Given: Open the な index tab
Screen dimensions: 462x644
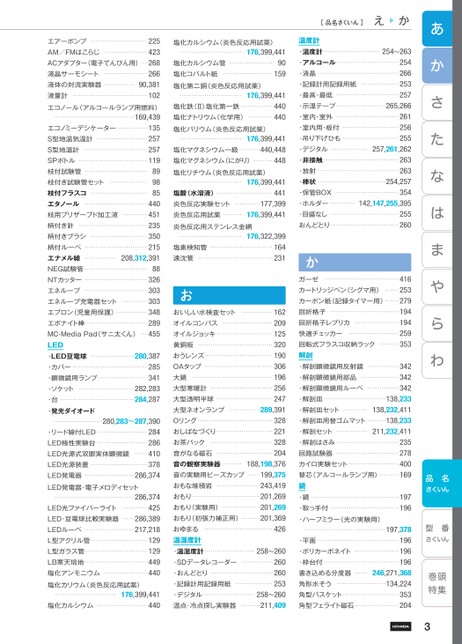Looking at the screenshot, I should [437, 176].
